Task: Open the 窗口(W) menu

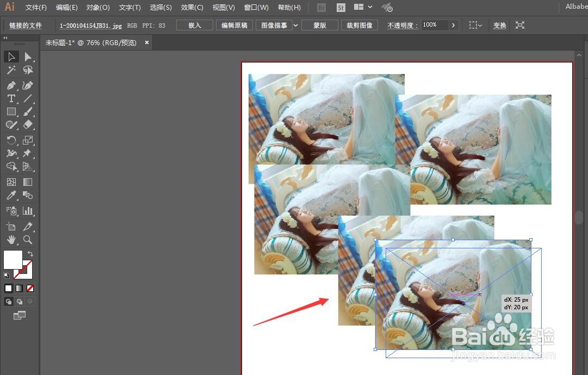Action: coord(256,7)
